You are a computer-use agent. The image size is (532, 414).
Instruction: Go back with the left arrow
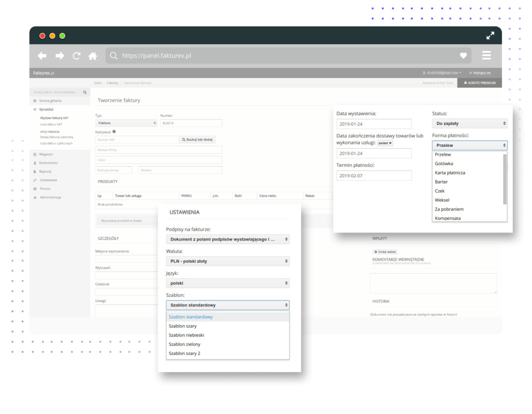pos(42,56)
